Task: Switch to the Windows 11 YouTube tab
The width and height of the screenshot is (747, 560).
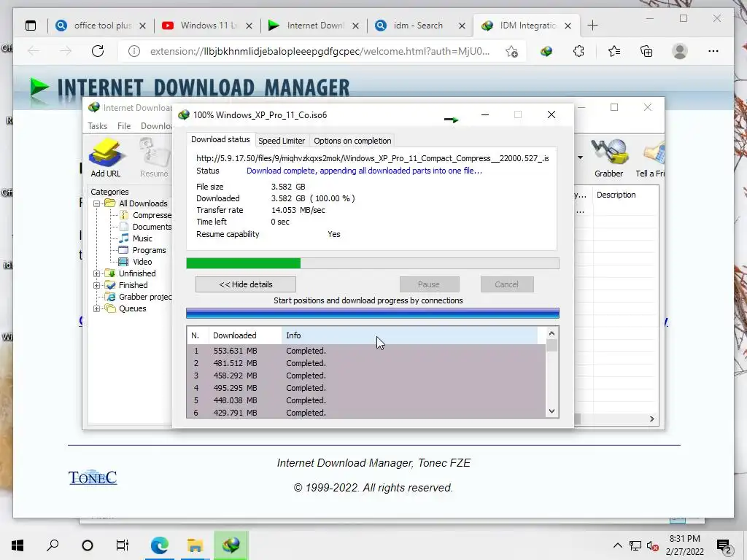Action: (x=208, y=26)
